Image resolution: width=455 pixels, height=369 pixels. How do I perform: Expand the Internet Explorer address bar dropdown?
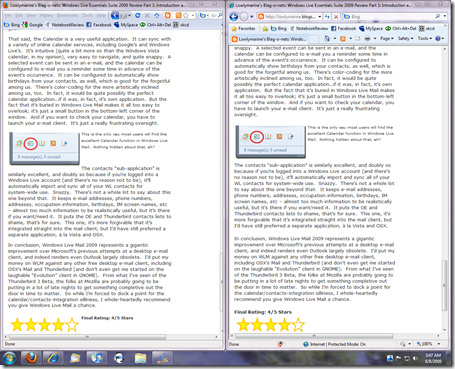click(319, 16)
